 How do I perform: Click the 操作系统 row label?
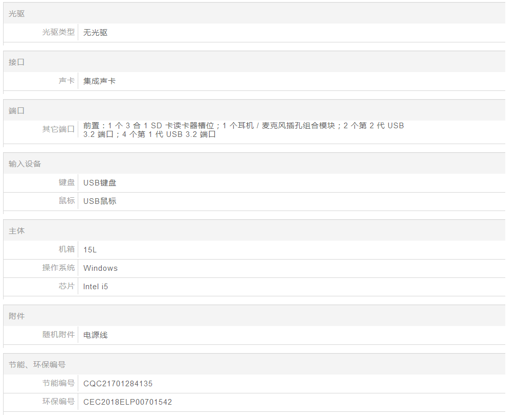[x=58, y=268]
